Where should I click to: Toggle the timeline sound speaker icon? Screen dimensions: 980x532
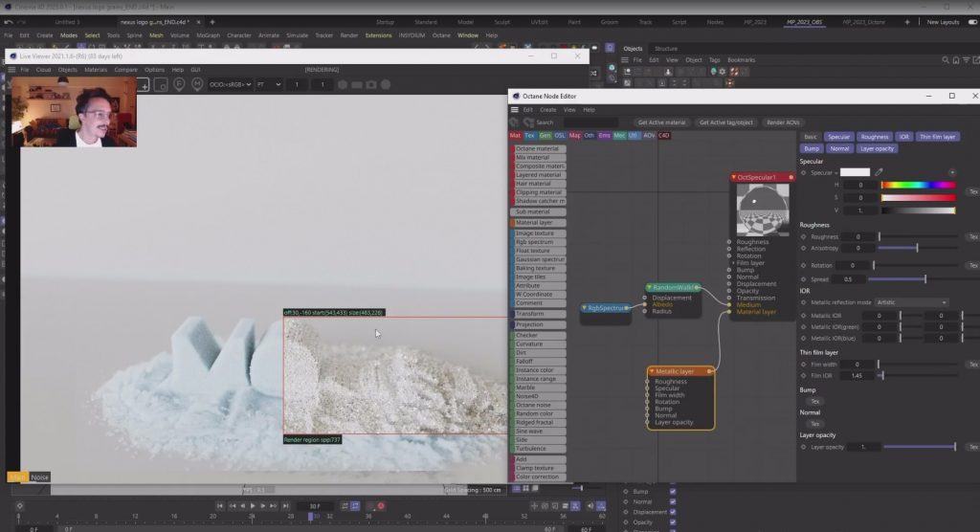click(590, 506)
